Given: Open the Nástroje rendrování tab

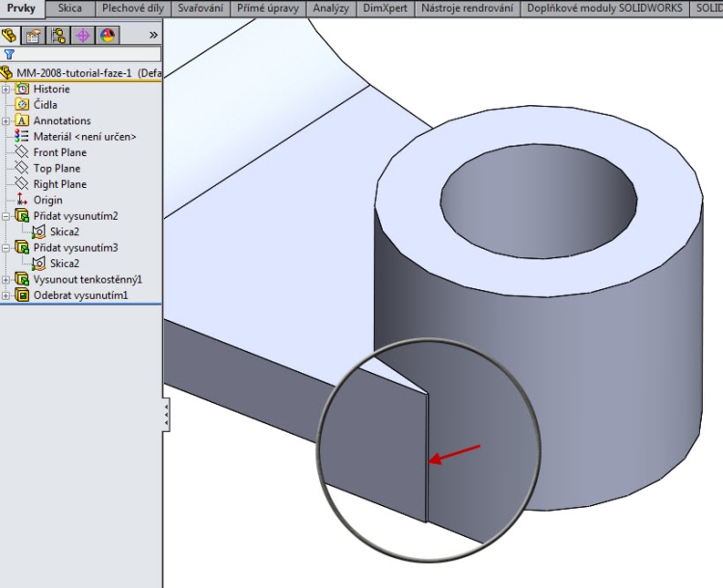Looking at the screenshot, I should [468, 9].
